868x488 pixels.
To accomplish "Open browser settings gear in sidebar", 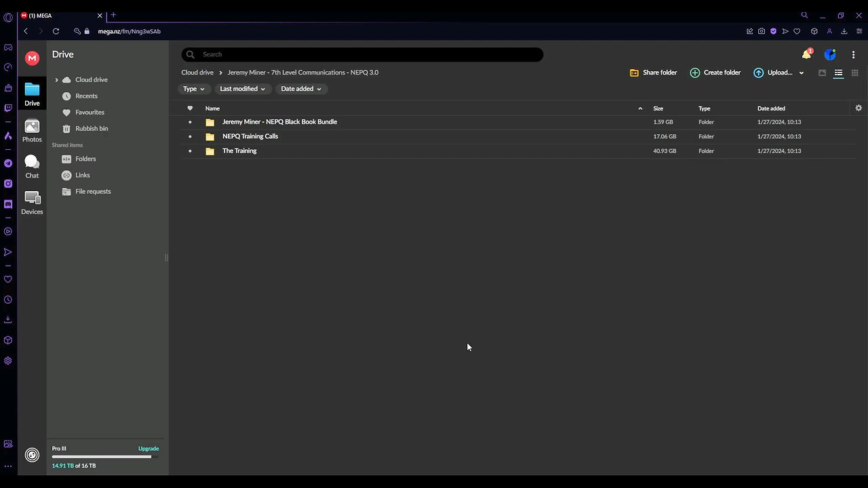I will 8,361.
